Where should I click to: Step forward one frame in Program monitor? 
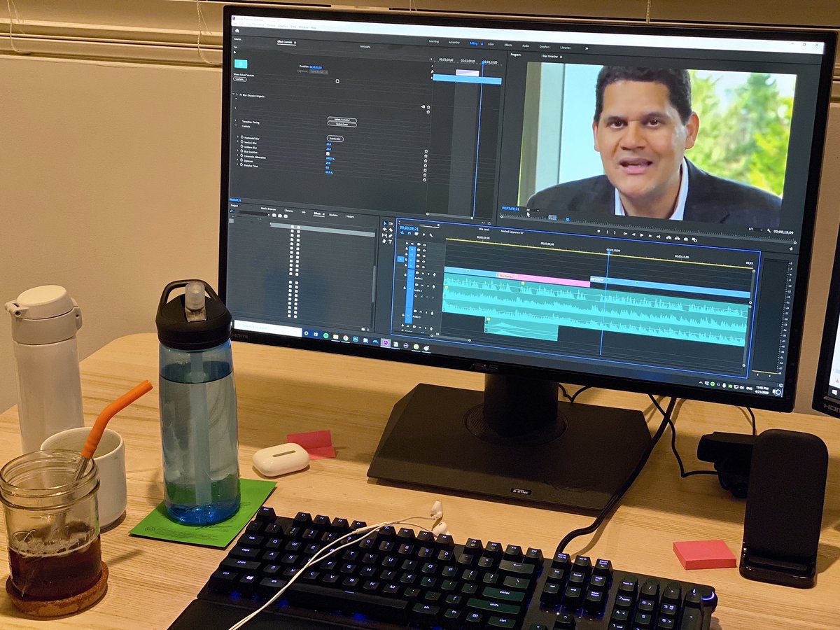coord(650,236)
